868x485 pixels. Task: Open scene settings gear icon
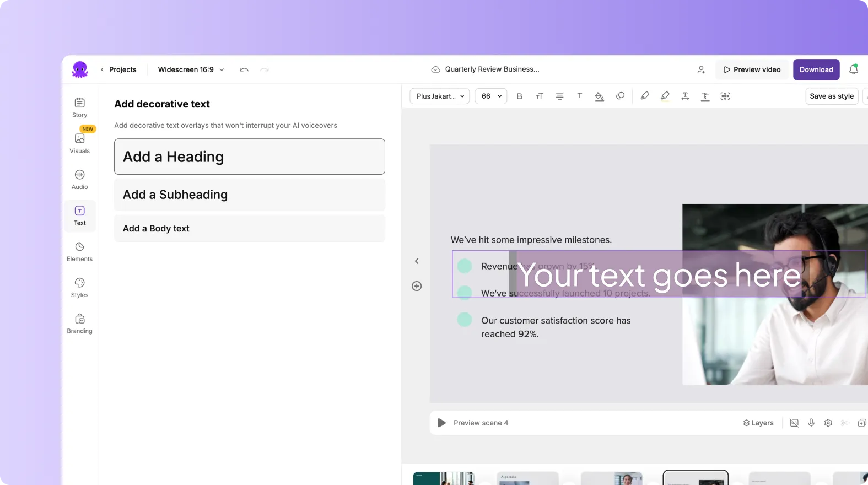point(828,423)
